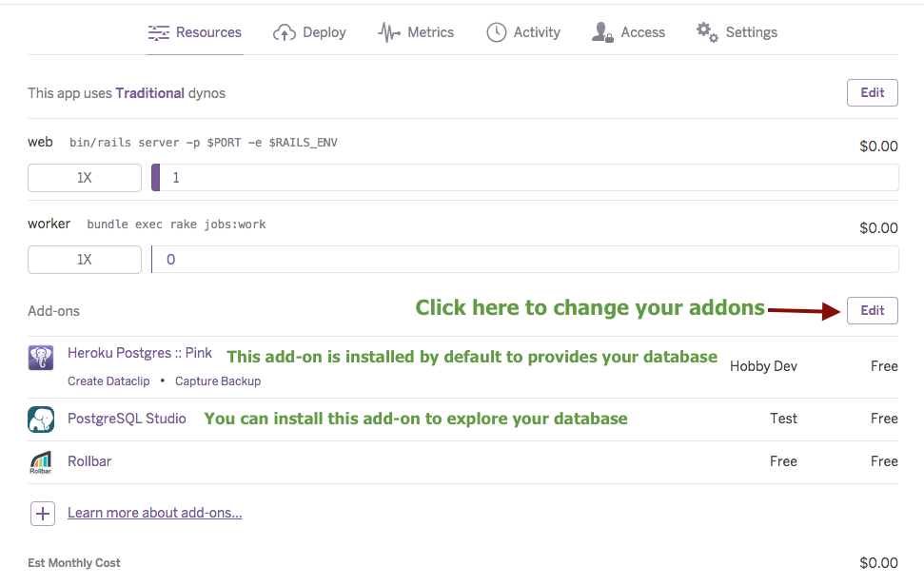
Task: Open the Create Dataclip link
Action: (108, 381)
